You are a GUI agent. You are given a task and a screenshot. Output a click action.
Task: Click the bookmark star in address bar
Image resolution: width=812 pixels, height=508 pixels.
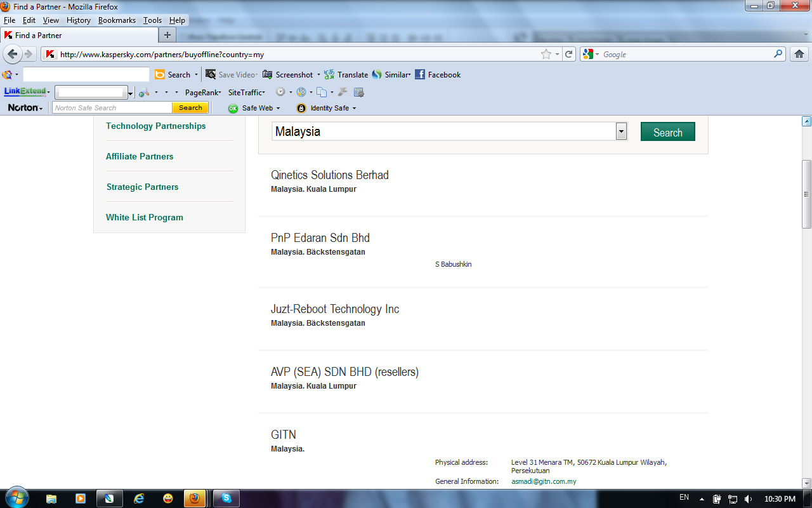click(546, 55)
